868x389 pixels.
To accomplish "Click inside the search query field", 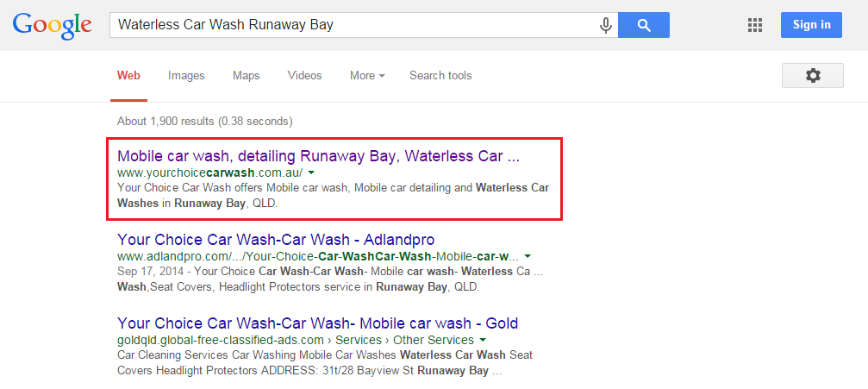I will (354, 25).
